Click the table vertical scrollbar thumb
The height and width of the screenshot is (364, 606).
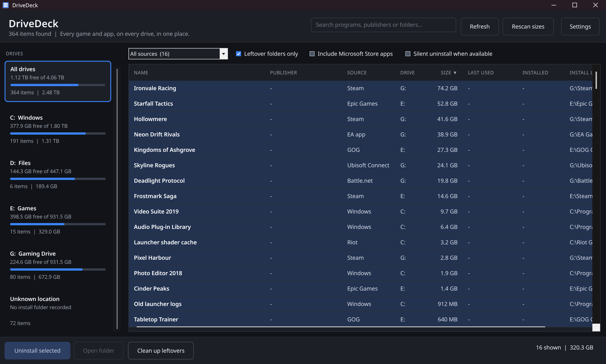coord(596,80)
